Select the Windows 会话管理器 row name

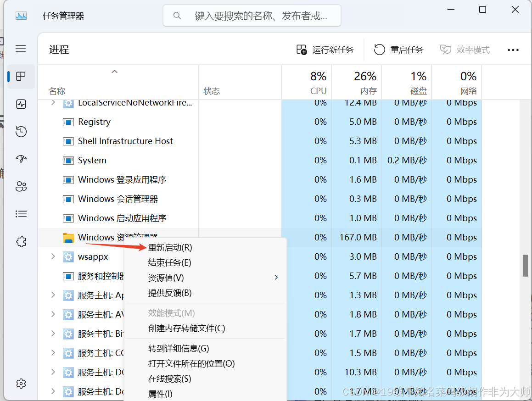point(118,199)
